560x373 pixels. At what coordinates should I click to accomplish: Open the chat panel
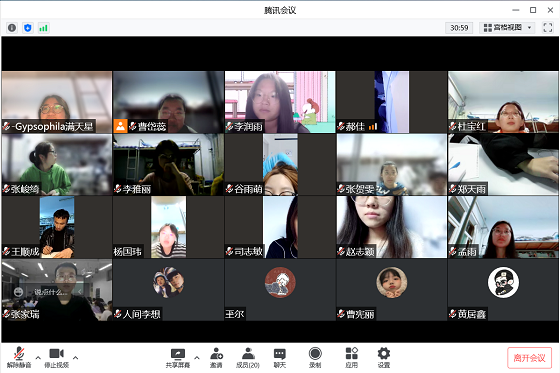point(280,358)
